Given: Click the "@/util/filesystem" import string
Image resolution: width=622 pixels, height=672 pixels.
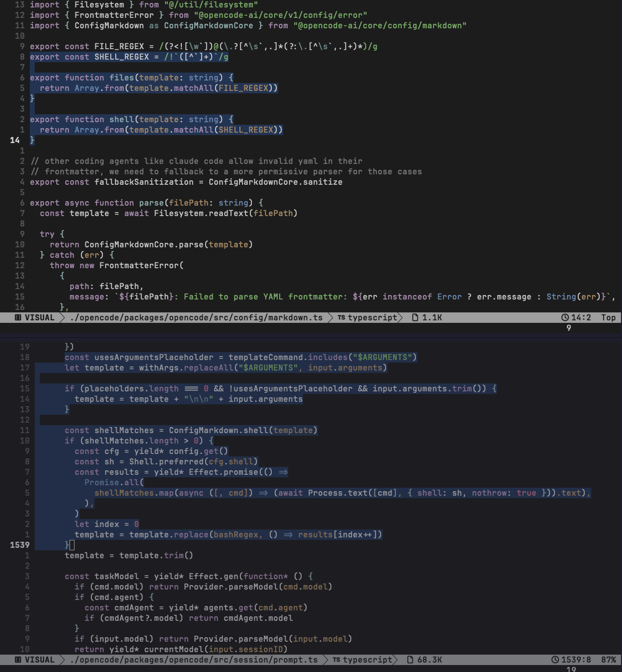Looking at the screenshot, I should tap(211, 4).
